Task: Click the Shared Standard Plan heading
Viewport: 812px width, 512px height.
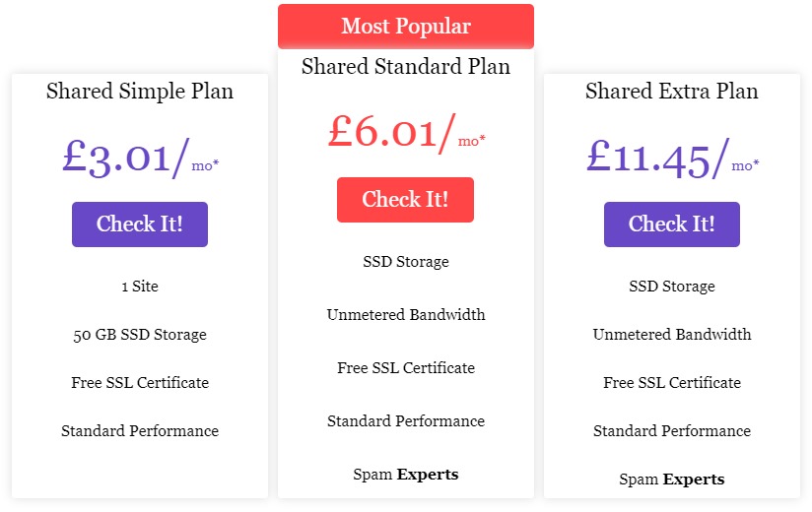Action: coord(406,66)
